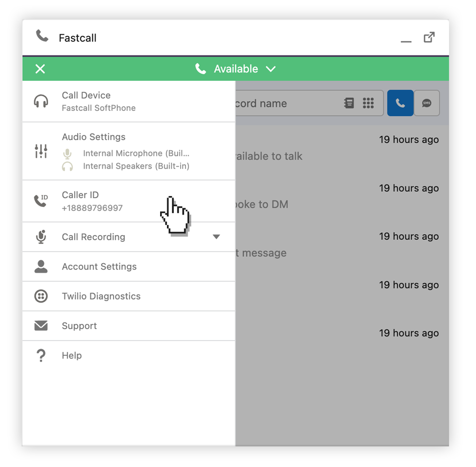Viewport: 476px width, 467px height.
Task: Click the Call Recording microphone icon
Action: [x=41, y=237]
